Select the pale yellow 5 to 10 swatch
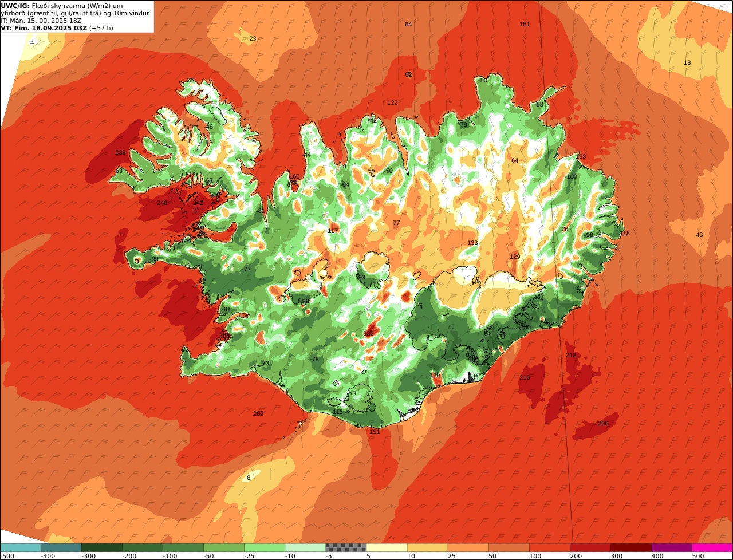Image resolution: width=733 pixels, height=560 pixels. (387, 547)
